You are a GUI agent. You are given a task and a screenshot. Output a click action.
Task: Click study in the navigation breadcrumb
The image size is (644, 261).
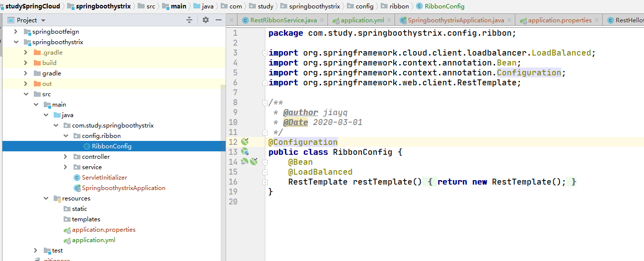point(266,6)
